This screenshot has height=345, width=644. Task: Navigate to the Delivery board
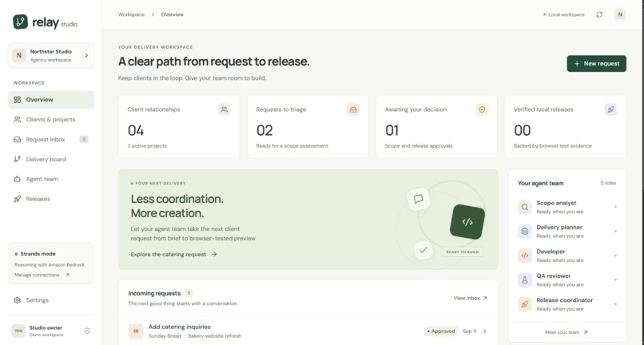click(x=51, y=160)
